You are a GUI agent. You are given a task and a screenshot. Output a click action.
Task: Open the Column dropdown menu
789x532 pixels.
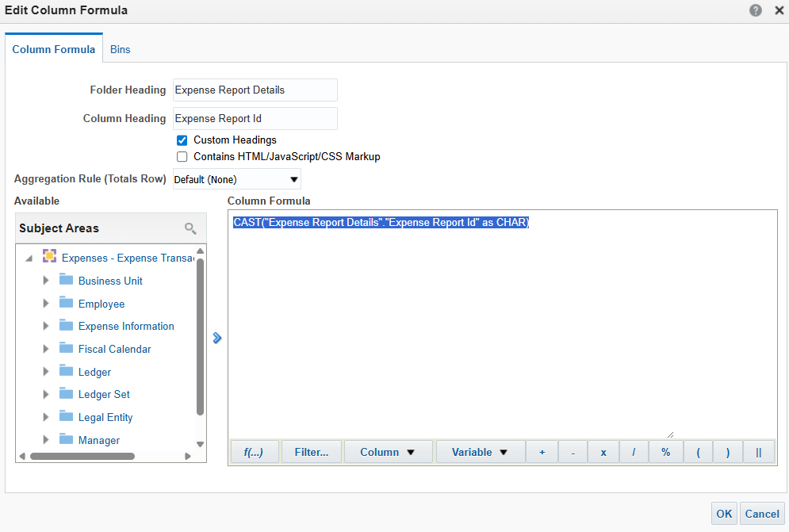tap(388, 452)
